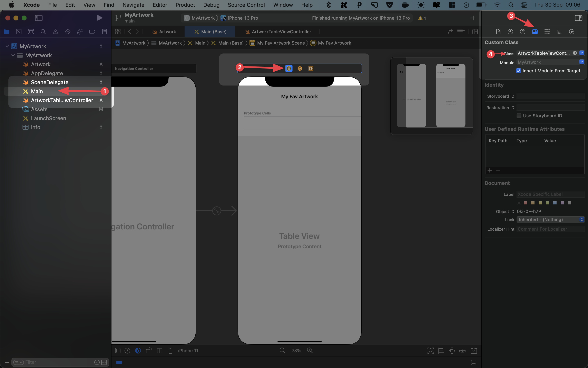Open the Class dropdown arrow
The image size is (588, 368).
[582, 53]
